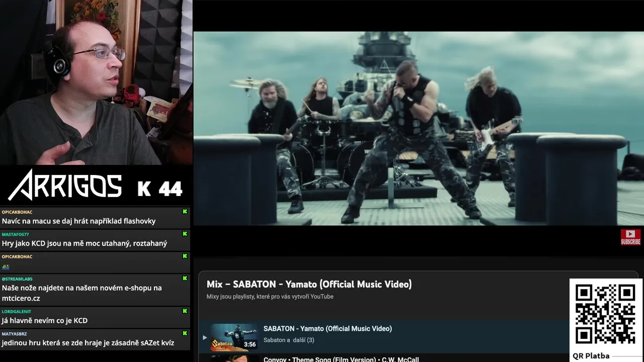The image size is (644, 362).
Task: Click the green badge on OPICAKBOHAC flashovky message
Action: click(185, 212)
